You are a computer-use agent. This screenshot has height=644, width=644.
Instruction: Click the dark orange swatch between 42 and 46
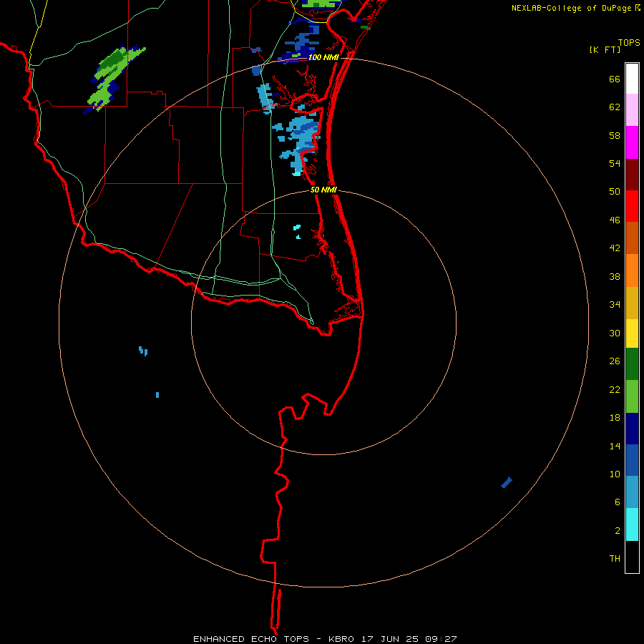pyautogui.click(x=632, y=238)
